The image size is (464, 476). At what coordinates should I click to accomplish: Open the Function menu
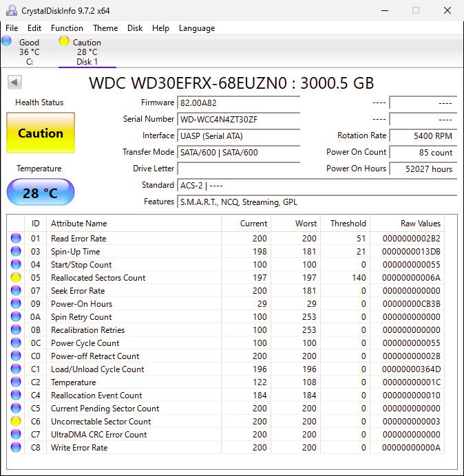tap(67, 28)
